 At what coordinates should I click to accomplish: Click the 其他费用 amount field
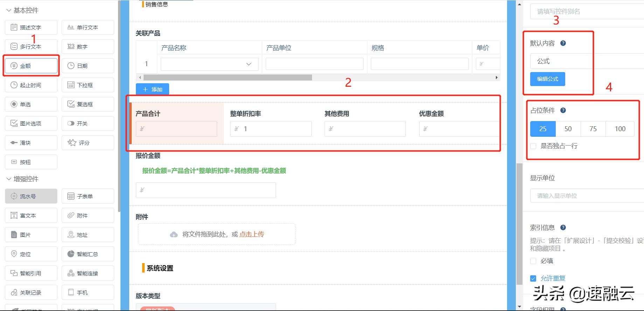click(365, 129)
